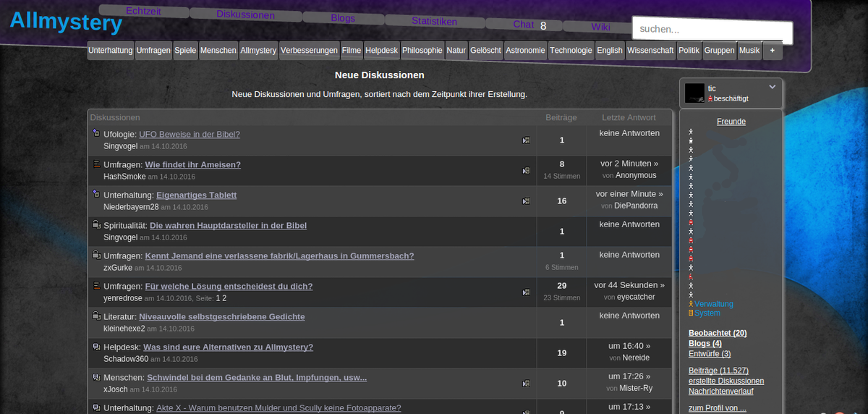
Task: Click topic icon beside UFO Beweise thread
Action: pyautogui.click(x=96, y=133)
